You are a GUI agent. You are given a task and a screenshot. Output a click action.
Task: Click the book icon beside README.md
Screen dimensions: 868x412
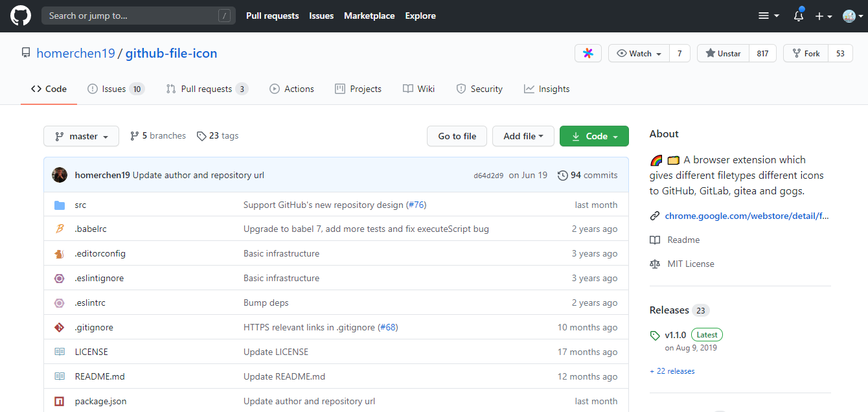click(60, 376)
